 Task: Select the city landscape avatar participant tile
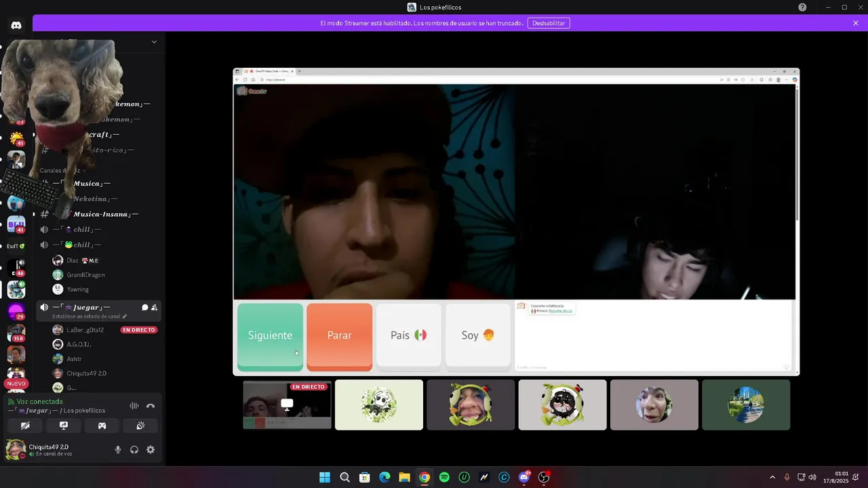click(746, 405)
